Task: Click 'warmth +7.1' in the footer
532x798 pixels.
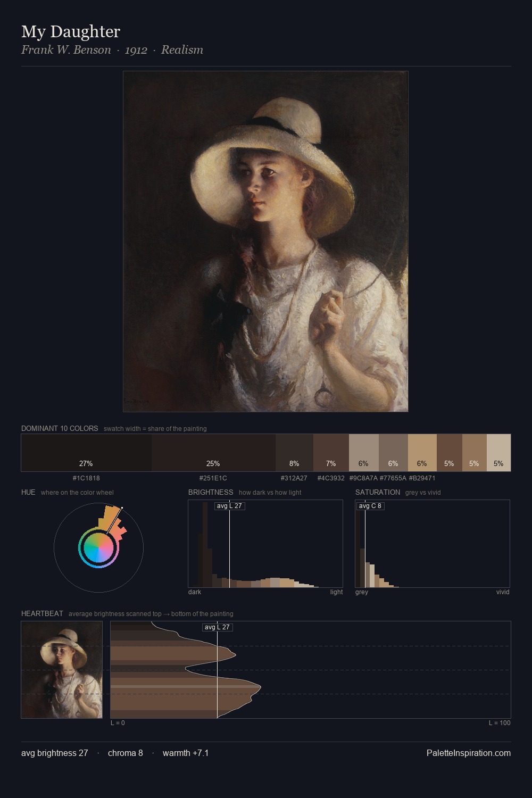Action: (186, 753)
